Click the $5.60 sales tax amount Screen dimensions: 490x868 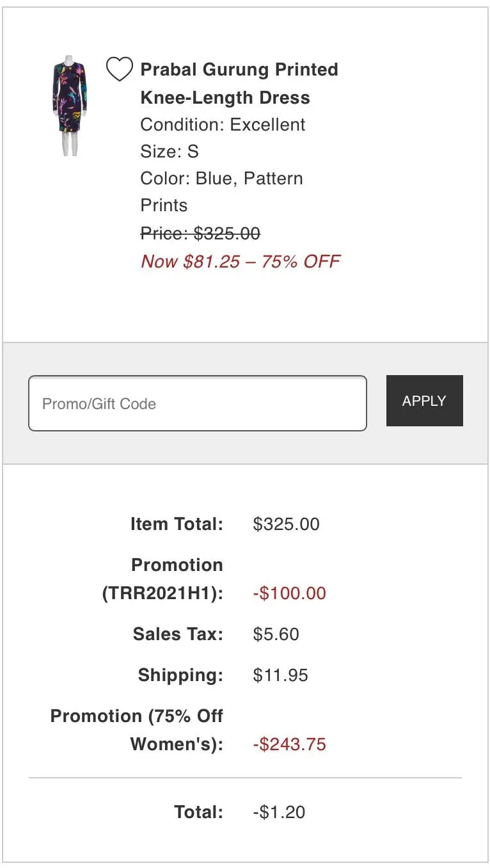point(276,634)
